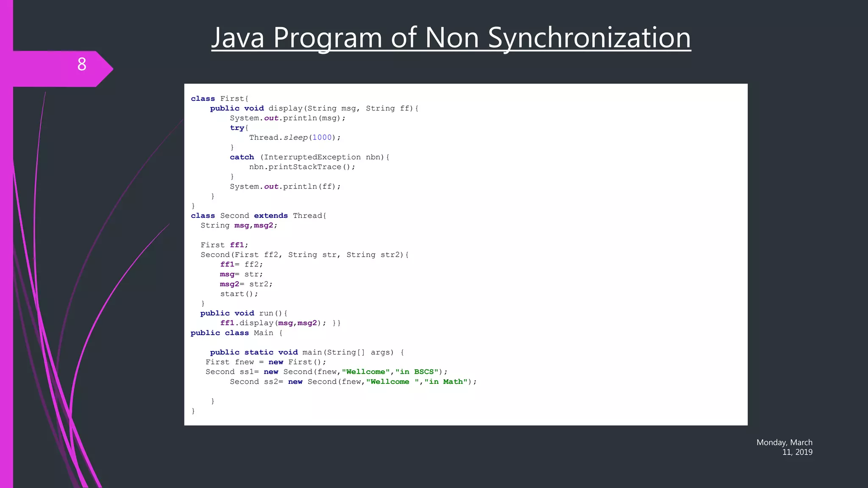The width and height of the screenshot is (868, 488).
Task: Click the date text 'Monday, March 11, 2019'
Action: pos(785,447)
